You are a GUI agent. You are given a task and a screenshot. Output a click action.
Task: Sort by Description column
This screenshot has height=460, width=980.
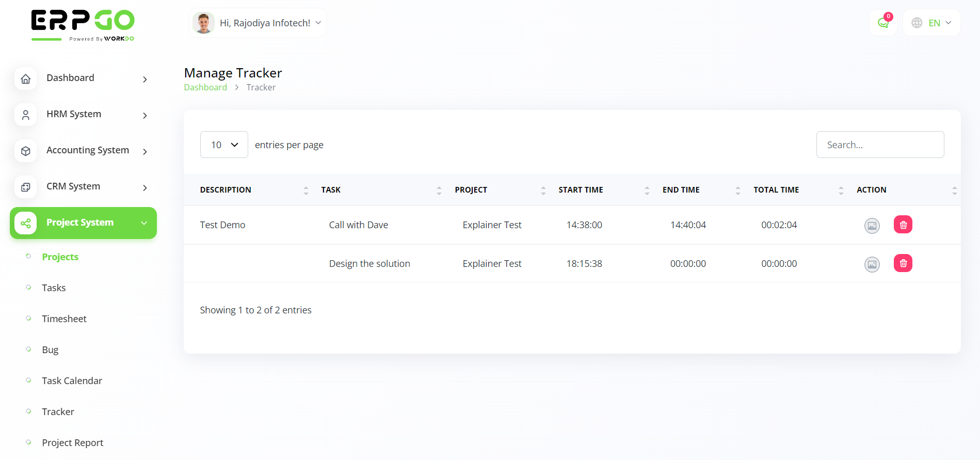(x=306, y=190)
